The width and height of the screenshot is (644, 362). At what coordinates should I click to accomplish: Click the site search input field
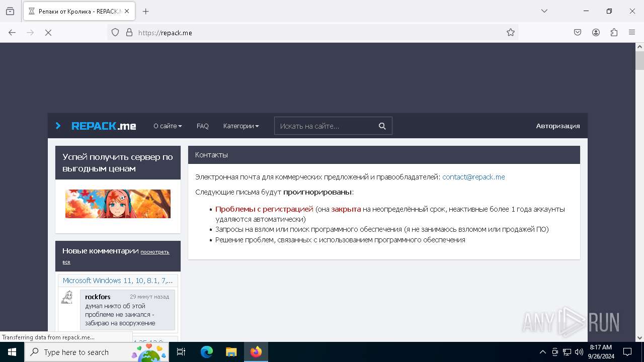325,126
